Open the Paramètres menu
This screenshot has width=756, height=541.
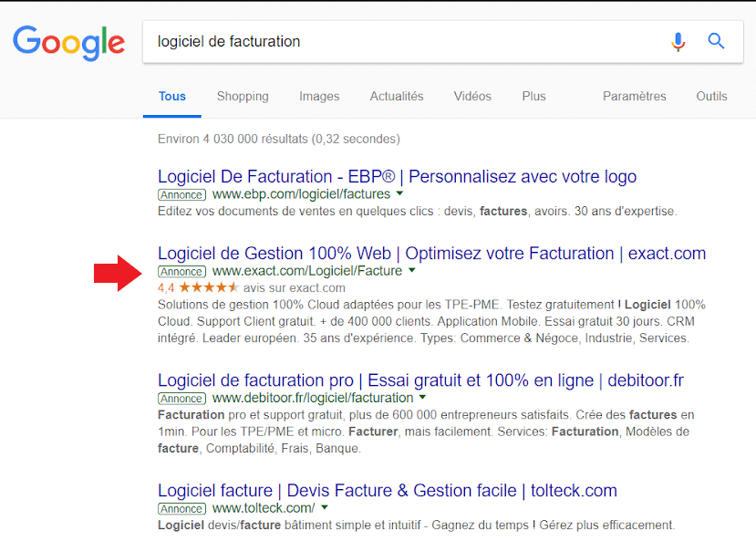click(634, 97)
